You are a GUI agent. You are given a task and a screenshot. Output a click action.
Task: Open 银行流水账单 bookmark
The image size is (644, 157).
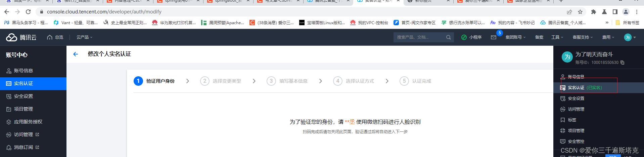point(463,23)
